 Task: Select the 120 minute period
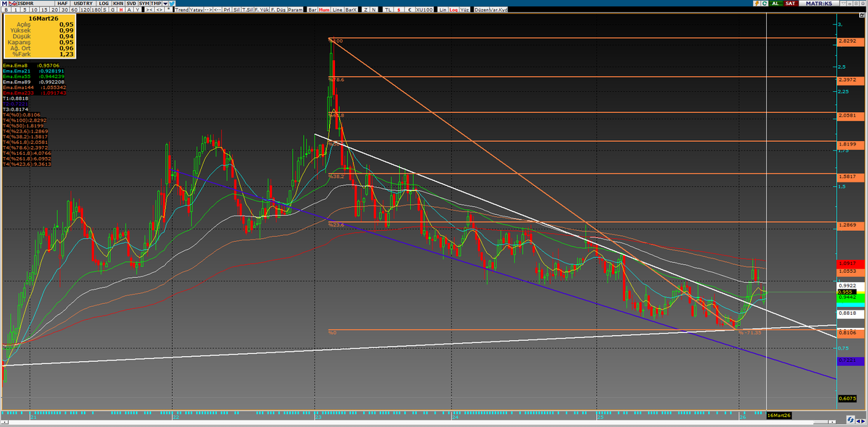click(x=85, y=10)
